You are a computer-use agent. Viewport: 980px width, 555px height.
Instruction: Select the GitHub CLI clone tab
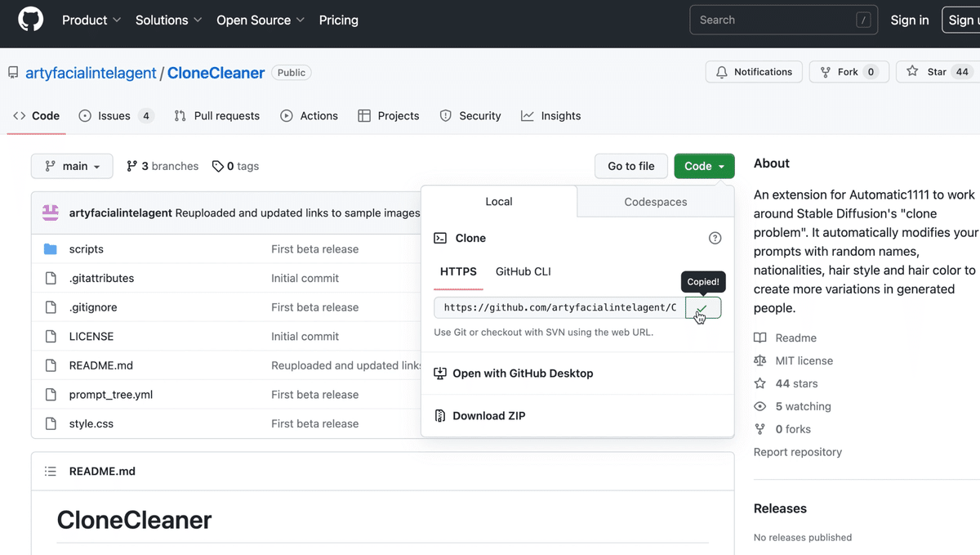coord(523,271)
